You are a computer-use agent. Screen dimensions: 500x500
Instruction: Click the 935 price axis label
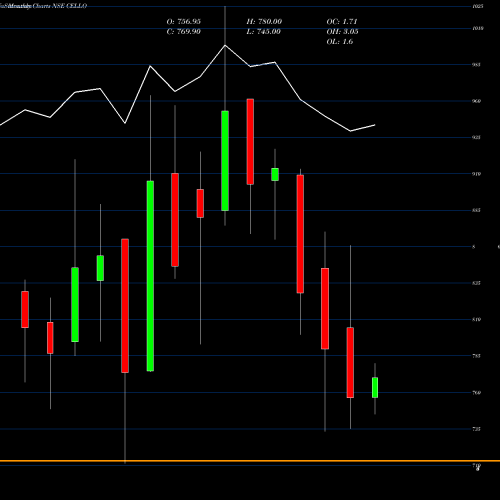click(476, 137)
